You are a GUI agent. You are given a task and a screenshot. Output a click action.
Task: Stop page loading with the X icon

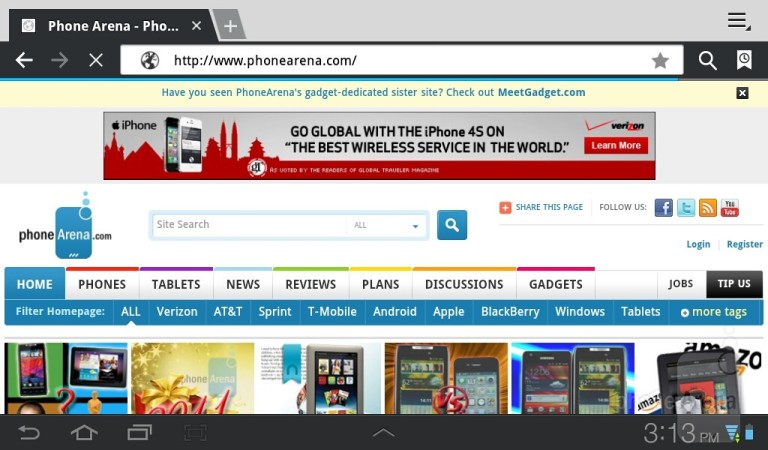click(96, 60)
